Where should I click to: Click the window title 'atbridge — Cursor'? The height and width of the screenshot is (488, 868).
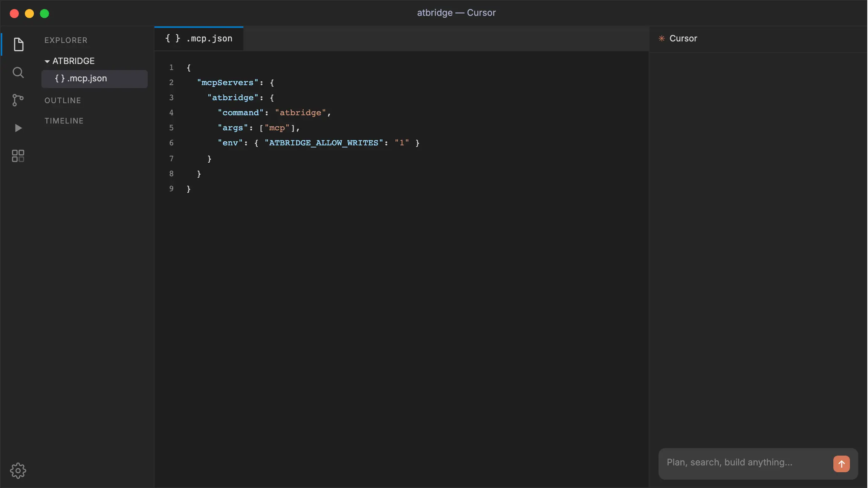456,13
